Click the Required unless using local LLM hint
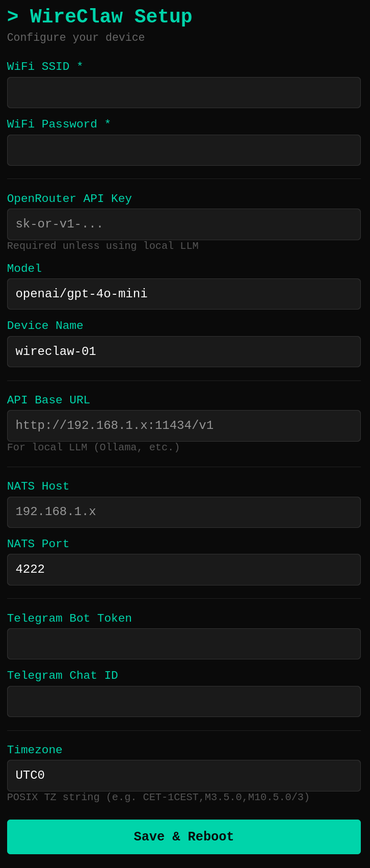This screenshot has height=868, width=370. pos(102,246)
